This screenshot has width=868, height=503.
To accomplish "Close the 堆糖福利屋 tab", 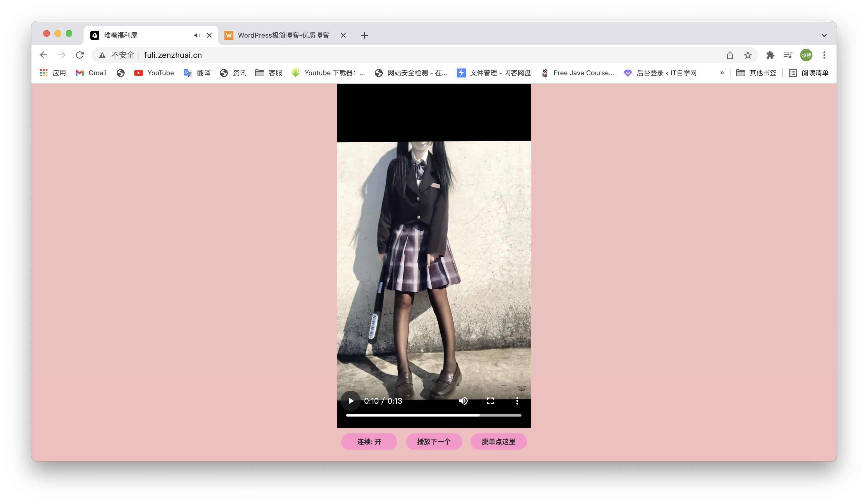I will [x=209, y=35].
